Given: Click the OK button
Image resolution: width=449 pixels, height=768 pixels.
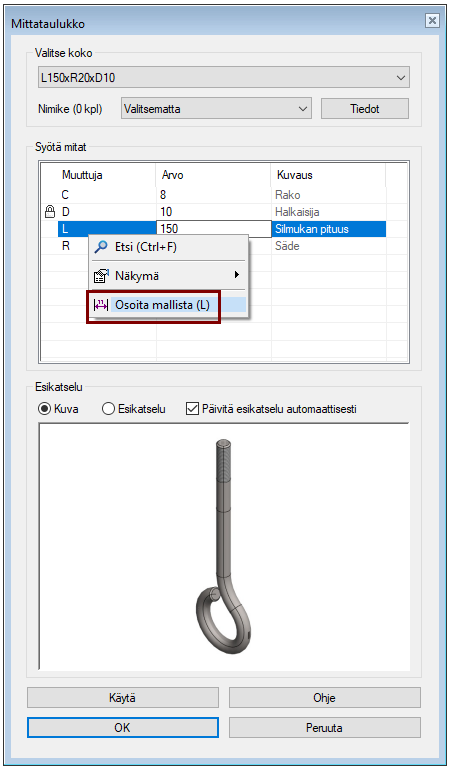Looking at the screenshot, I should (x=123, y=728).
